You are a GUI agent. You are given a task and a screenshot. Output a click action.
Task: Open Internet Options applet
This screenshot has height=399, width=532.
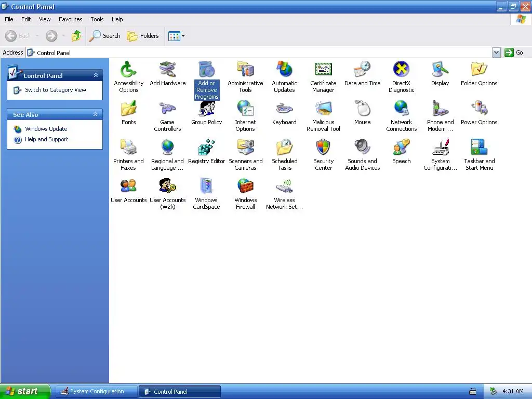coord(245,116)
